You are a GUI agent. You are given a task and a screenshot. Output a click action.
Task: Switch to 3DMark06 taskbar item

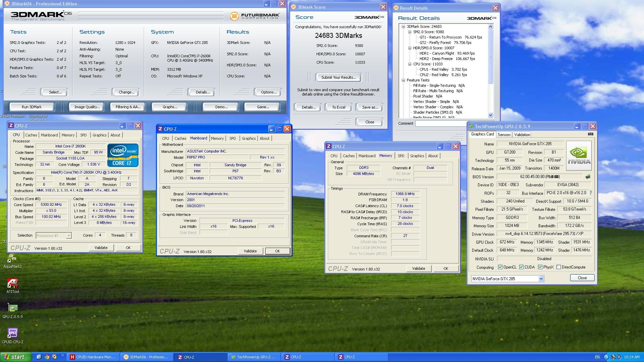tap(147, 357)
